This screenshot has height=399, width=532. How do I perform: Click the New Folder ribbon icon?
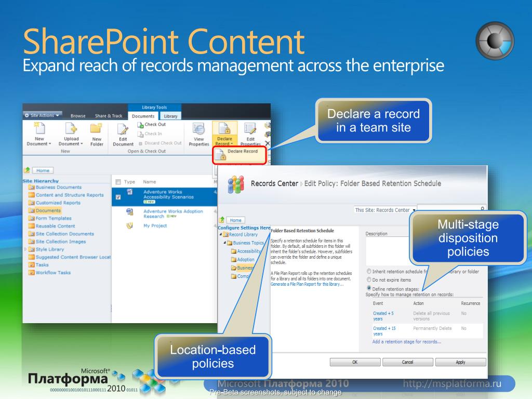96,129
